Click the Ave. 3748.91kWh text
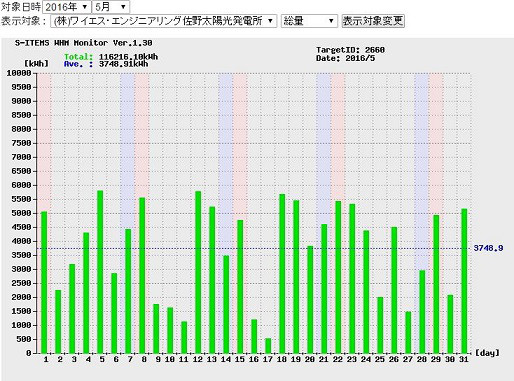Screen dimensions: 514x381 [x=106, y=64]
